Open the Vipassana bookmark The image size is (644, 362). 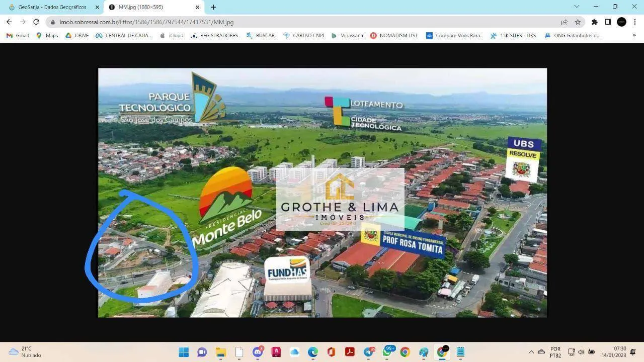click(x=347, y=36)
